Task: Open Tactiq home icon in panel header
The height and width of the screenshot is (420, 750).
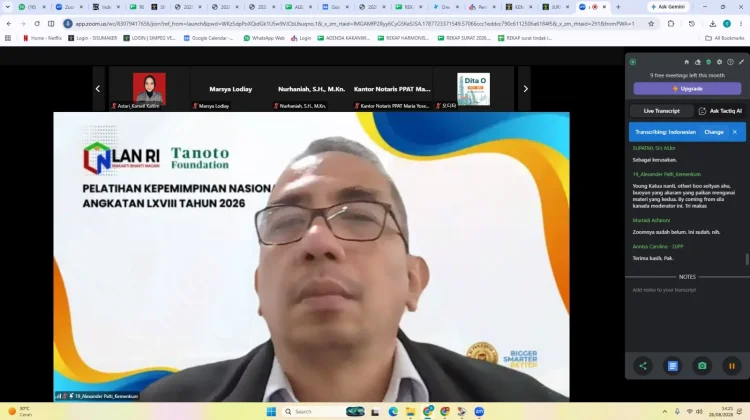Action: coord(686,62)
